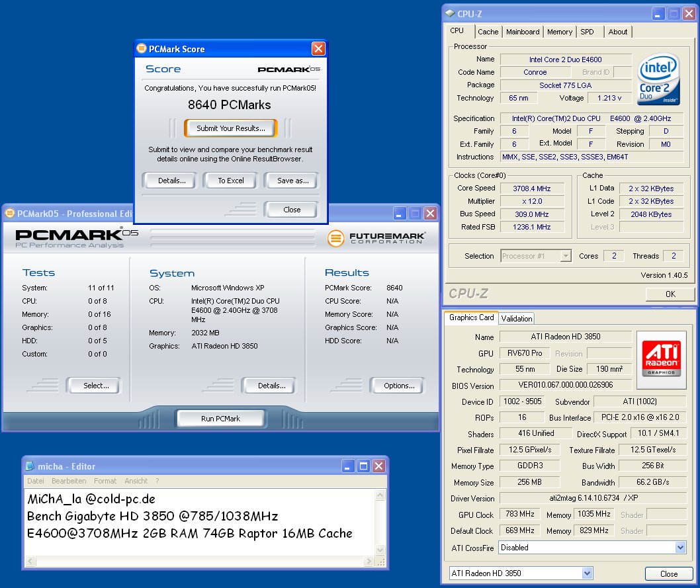
Task: Click Close in the graphics card window
Action: [668, 573]
